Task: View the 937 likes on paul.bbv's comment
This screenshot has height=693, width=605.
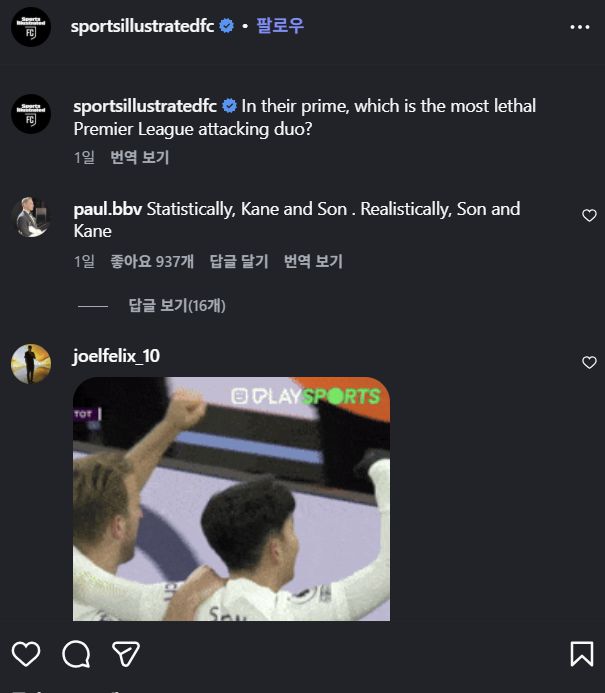Action: pyautogui.click(x=152, y=261)
